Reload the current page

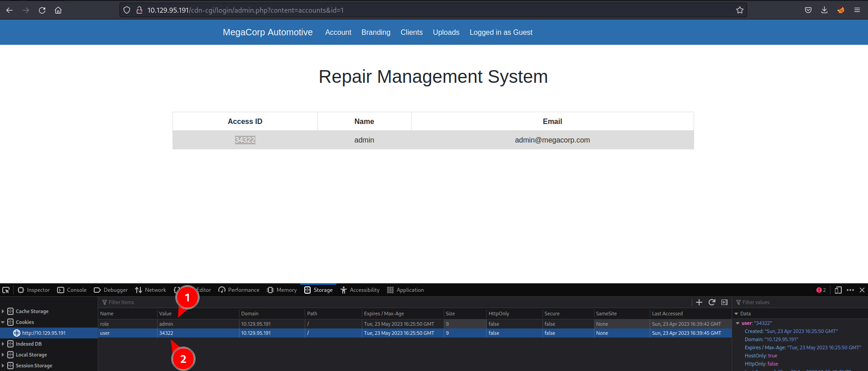pos(42,10)
